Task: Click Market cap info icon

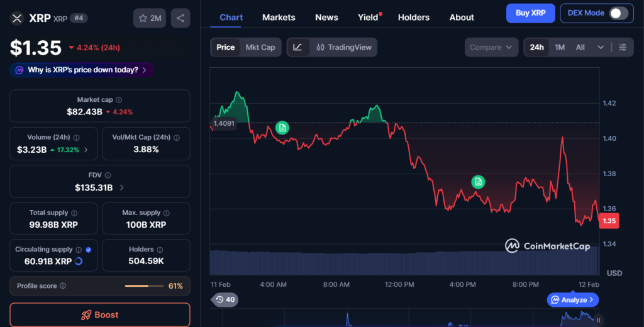Action: [119, 100]
